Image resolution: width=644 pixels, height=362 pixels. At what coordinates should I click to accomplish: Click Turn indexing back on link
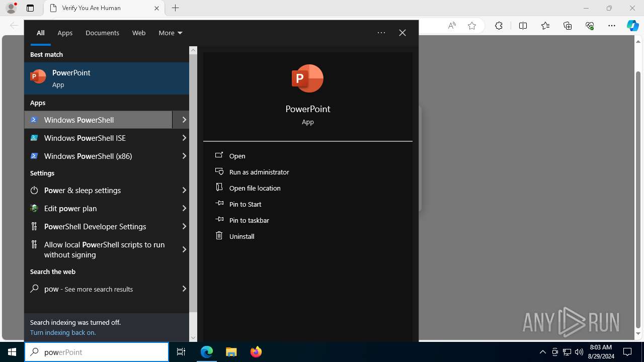tap(62, 332)
